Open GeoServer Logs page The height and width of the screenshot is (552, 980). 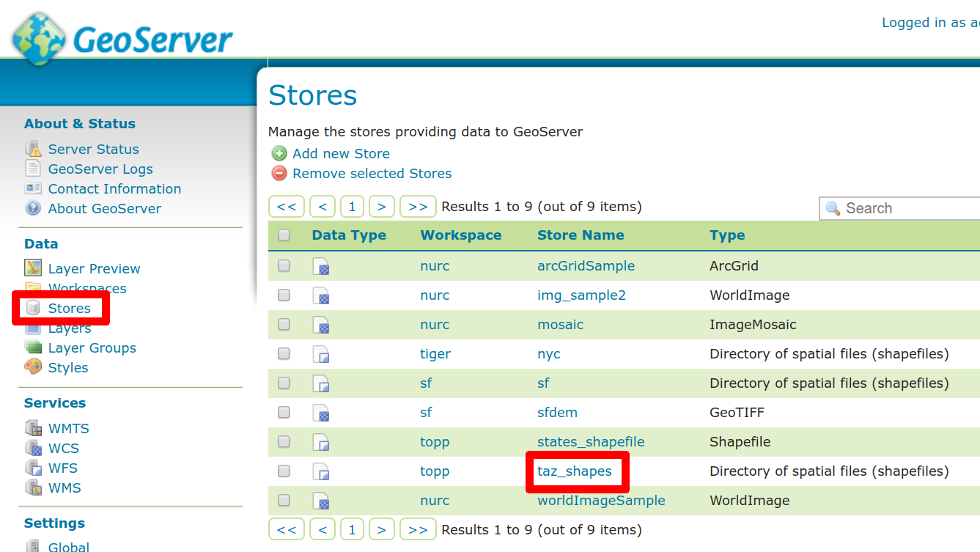(100, 169)
